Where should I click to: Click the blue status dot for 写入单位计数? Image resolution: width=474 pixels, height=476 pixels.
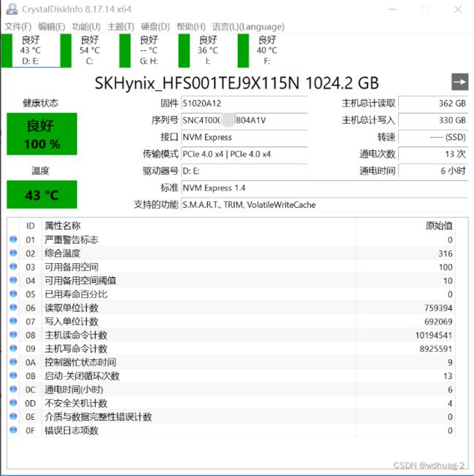(13, 321)
